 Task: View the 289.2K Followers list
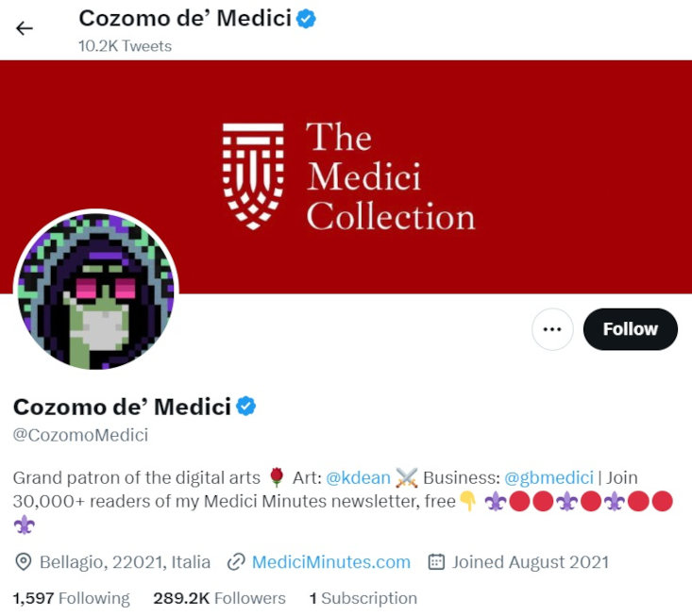[x=219, y=598]
